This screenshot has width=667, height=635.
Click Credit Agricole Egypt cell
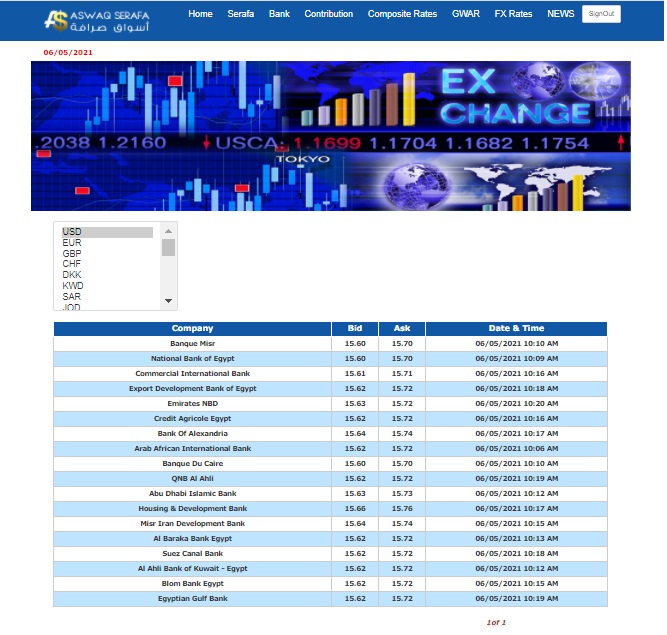(x=192, y=419)
